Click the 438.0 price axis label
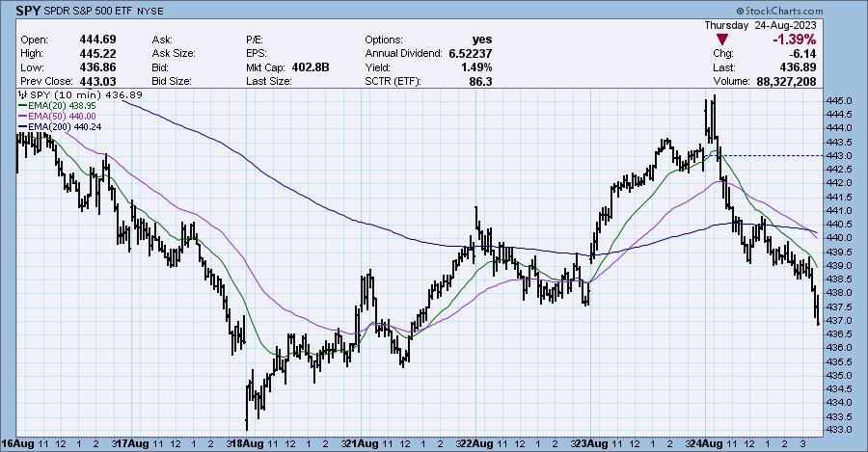This screenshot has height=452, width=868. 839,293
